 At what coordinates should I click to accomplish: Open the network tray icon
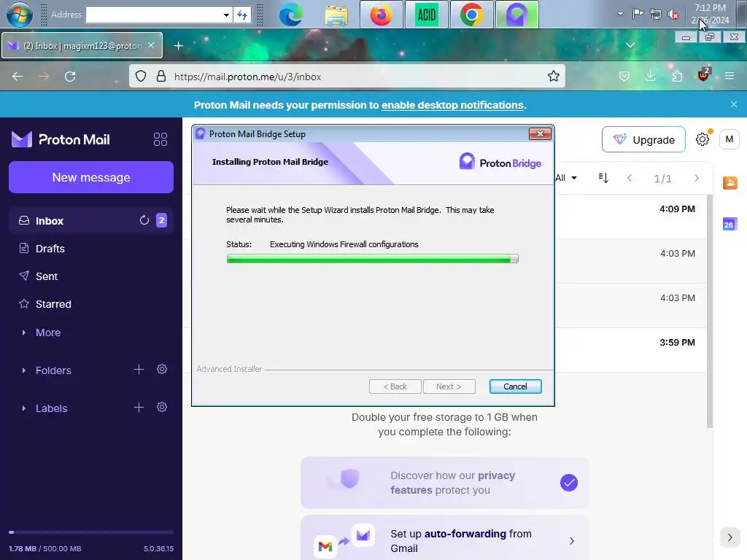[656, 14]
